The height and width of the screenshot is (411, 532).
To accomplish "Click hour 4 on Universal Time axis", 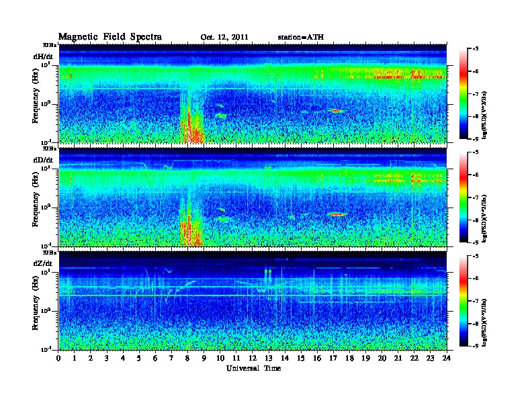I will (123, 359).
